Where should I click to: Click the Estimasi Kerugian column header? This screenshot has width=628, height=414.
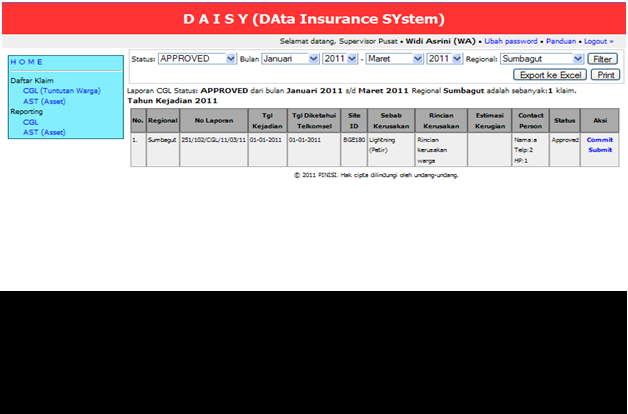click(x=489, y=121)
